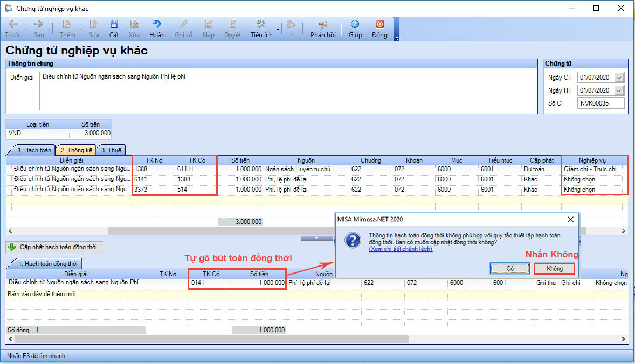The height and width of the screenshot is (364, 635).
Task: Click the Diễn giải description text box
Action: (287, 91)
